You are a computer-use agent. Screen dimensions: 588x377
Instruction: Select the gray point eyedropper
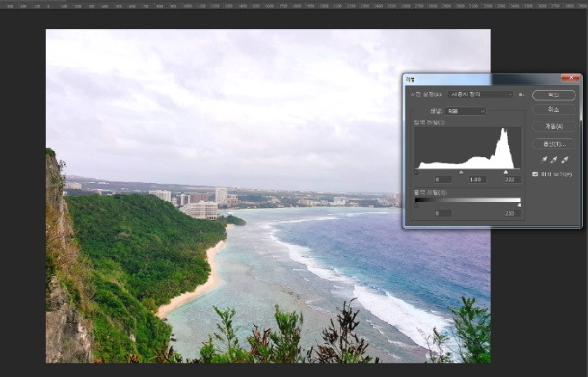click(x=554, y=160)
